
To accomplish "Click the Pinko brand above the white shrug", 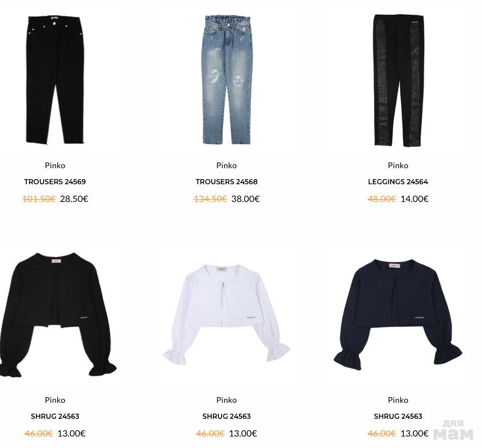I will tap(226, 400).
